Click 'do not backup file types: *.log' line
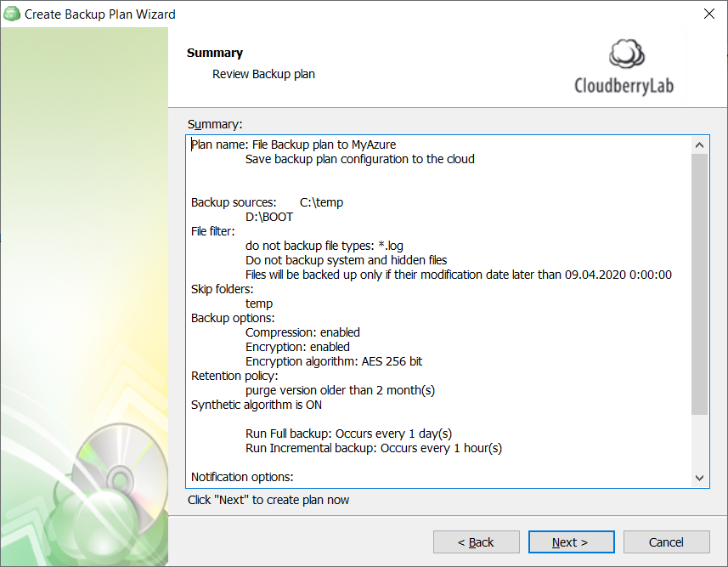This screenshot has width=728, height=567. click(324, 246)
